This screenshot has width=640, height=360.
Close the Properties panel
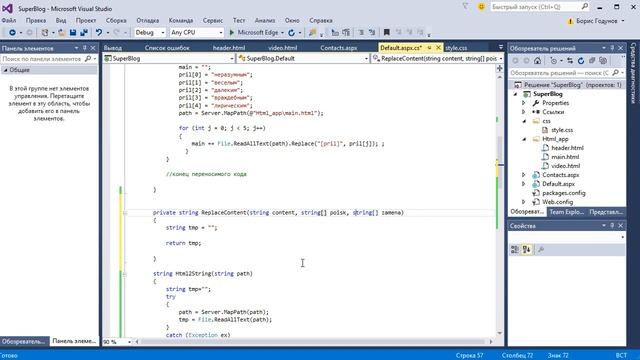(621, 225)
